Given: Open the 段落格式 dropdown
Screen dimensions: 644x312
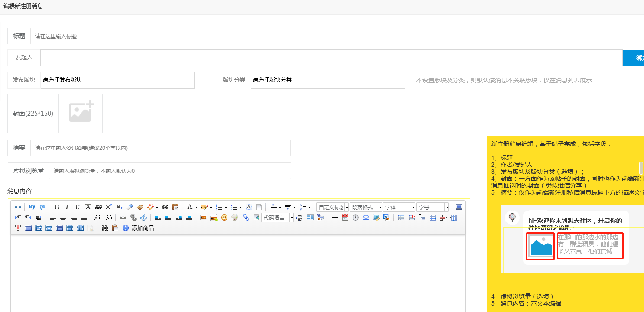Looking at the screenshot, I should [366, 207].
